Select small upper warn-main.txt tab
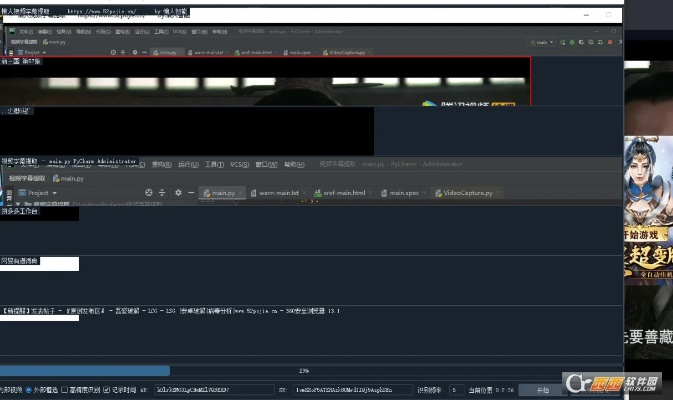The height and width of the screenshot is (400, 673). tap(206, 52)
